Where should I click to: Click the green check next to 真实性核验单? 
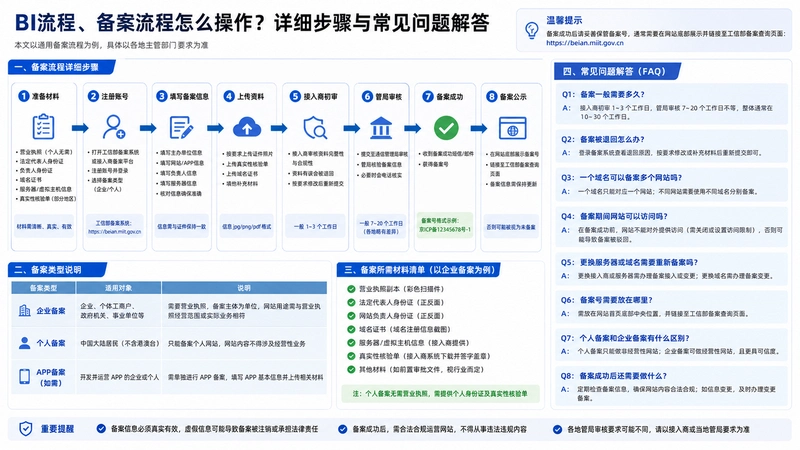click(351, 356)
